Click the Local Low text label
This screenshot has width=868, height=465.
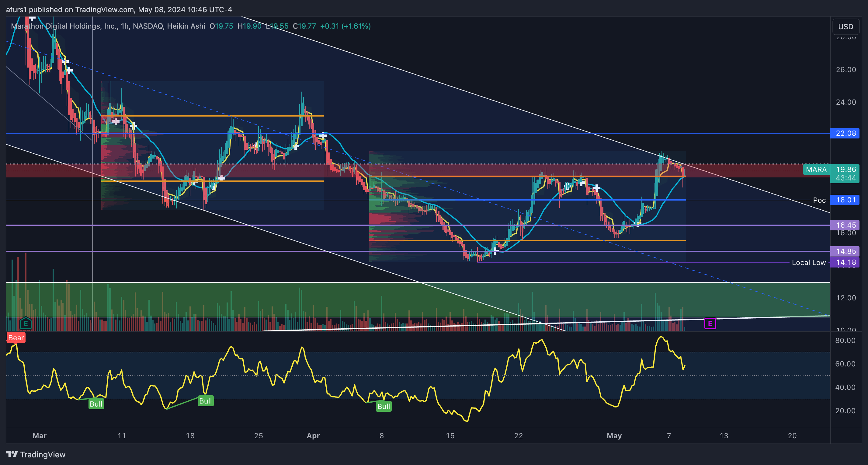pyautogui.click(x=809, y=262)
